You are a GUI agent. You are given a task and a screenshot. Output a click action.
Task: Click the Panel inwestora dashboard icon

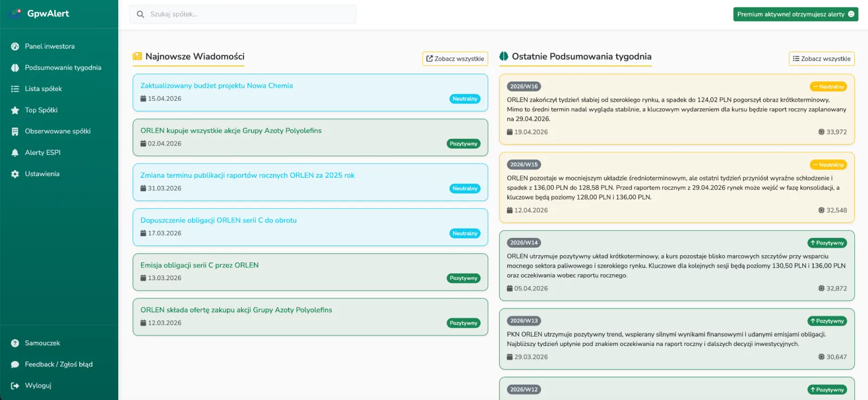coord(15,47)
